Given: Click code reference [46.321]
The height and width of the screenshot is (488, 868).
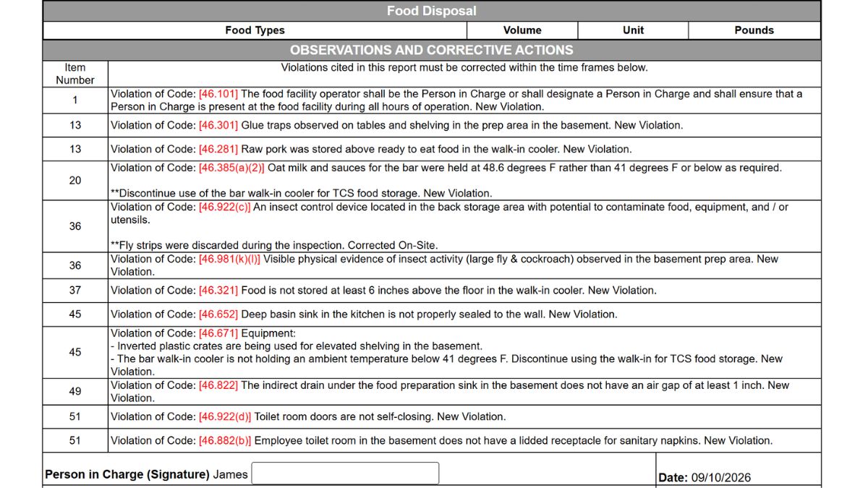Looking at the screenshot, I should (218, 290).
